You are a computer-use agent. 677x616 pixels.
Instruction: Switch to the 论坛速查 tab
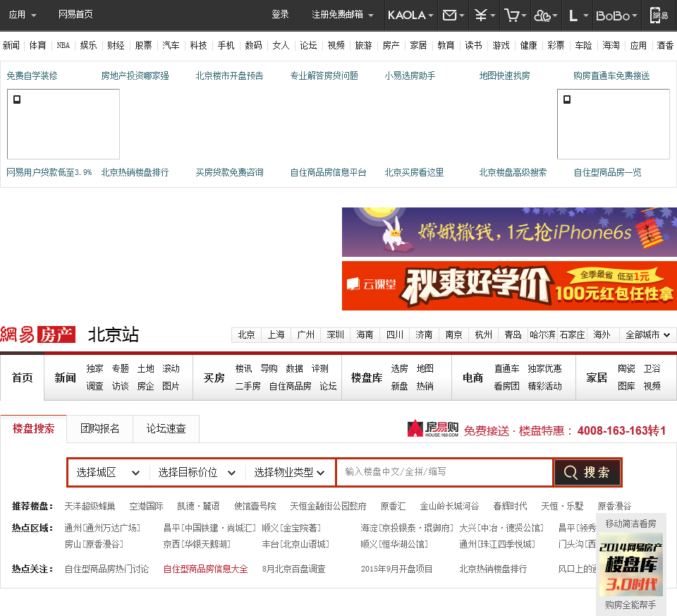click(166, 429)
